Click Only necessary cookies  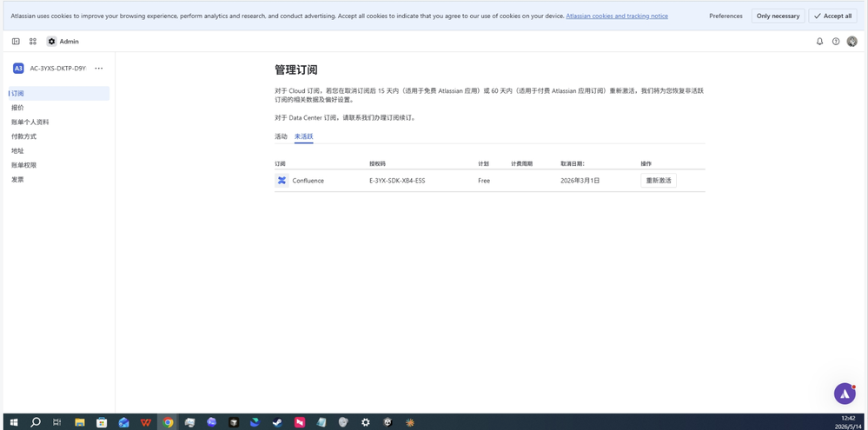[778, 16]
